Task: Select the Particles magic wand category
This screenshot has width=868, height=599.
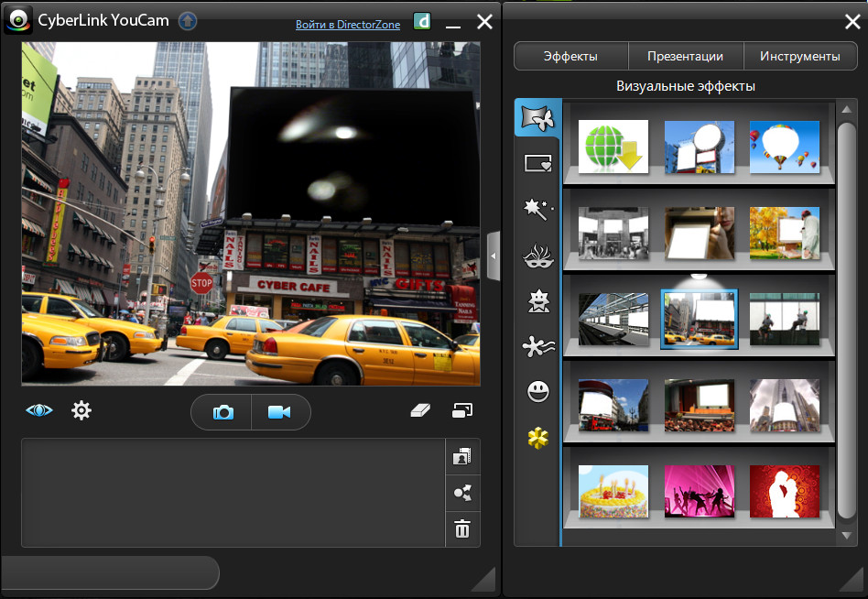Action: [x=537, y=209]
